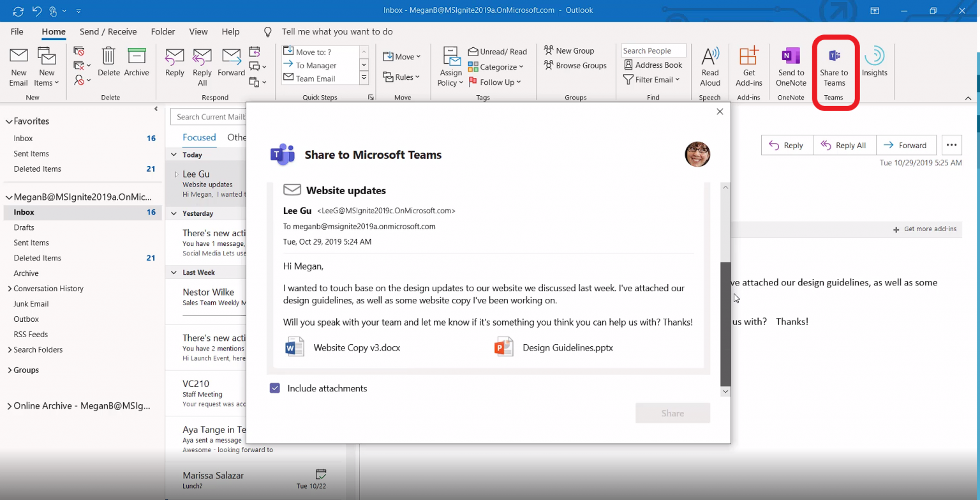980x500 pixels.
Task: Click Reply All for the open email
Action: click(844, 145)
